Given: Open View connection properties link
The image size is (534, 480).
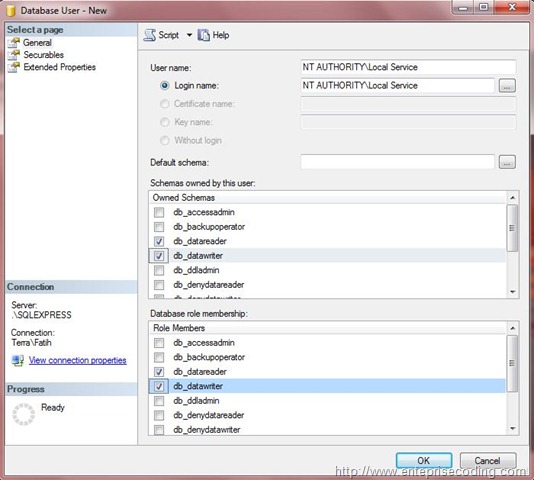Looking at the screenshot, I should [x=77, y=360].
